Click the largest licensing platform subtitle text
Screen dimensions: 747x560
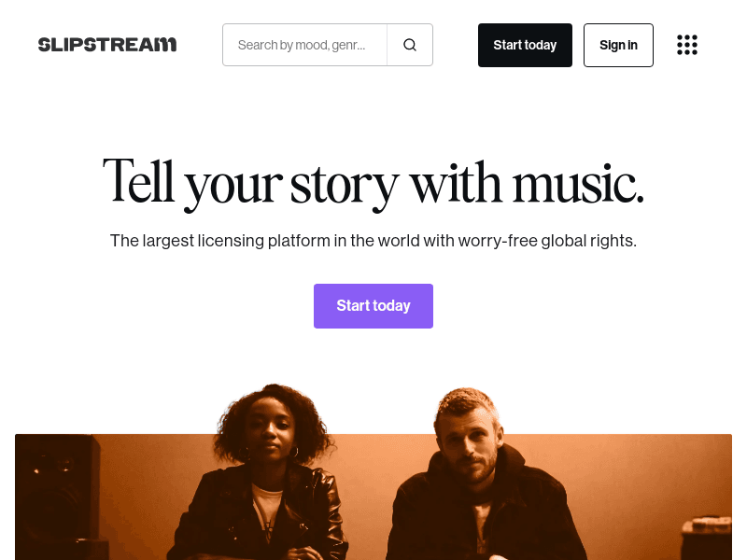click(x=373, y=241)
